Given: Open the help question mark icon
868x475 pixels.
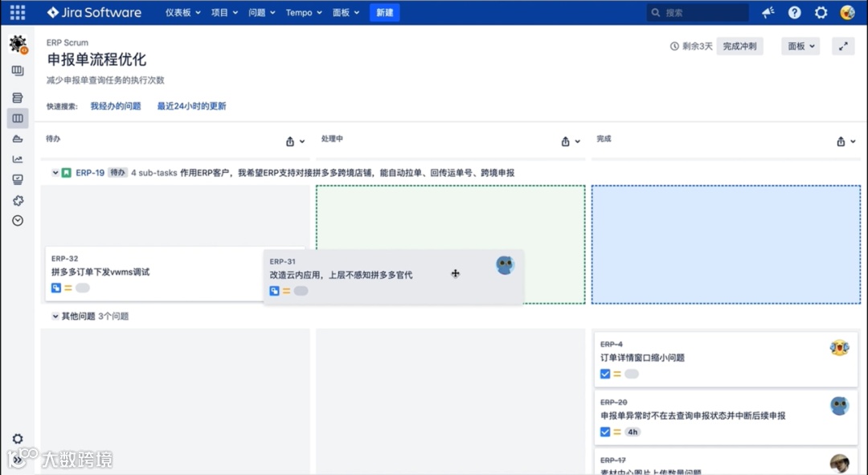Looking at the screenshot, I should click(795, 12).
